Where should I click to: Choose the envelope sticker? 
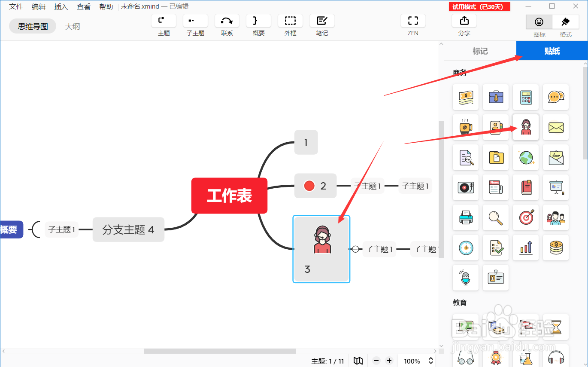pyautogui.click(x=556, y=127)
